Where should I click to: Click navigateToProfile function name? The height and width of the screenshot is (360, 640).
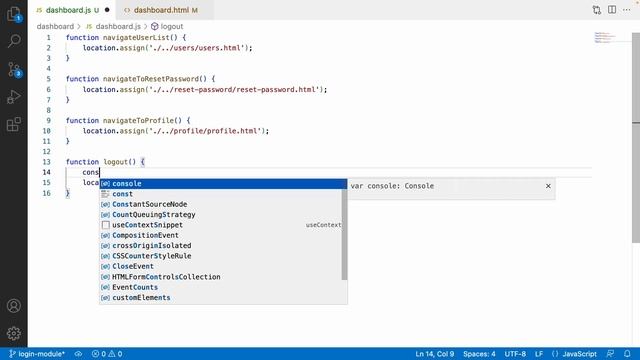pos(138,121)
